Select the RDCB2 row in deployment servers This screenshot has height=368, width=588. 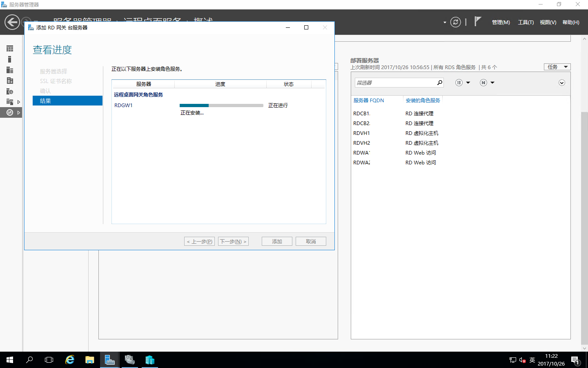[x=461, y=123]
